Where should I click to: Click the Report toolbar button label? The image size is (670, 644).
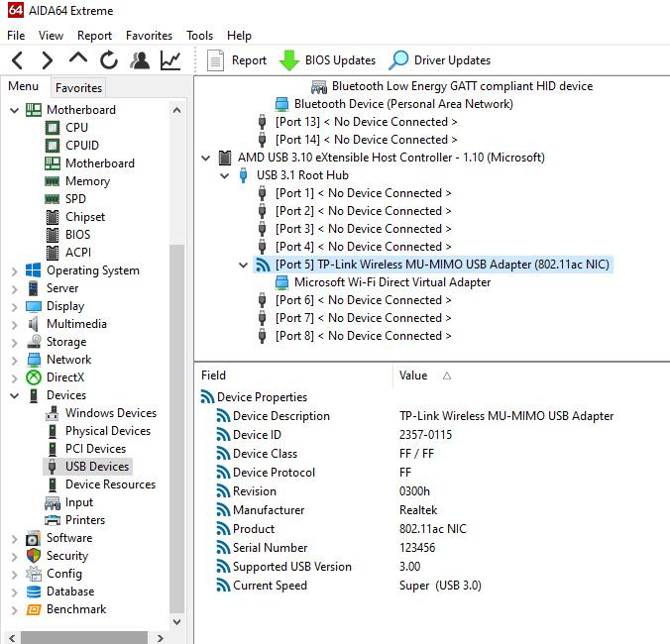tap(249, 60)
